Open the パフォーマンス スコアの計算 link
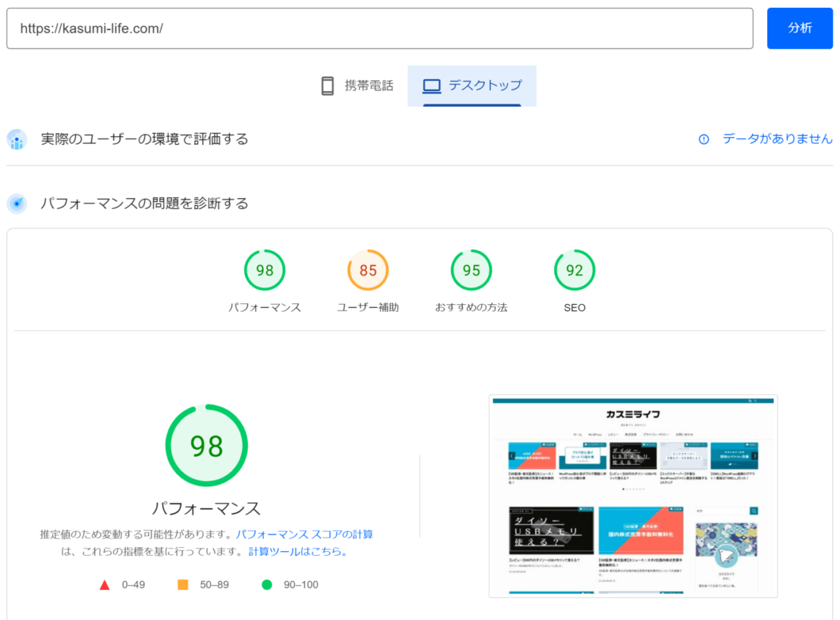Viewport: 840px width, 620px height. (304, 534)
